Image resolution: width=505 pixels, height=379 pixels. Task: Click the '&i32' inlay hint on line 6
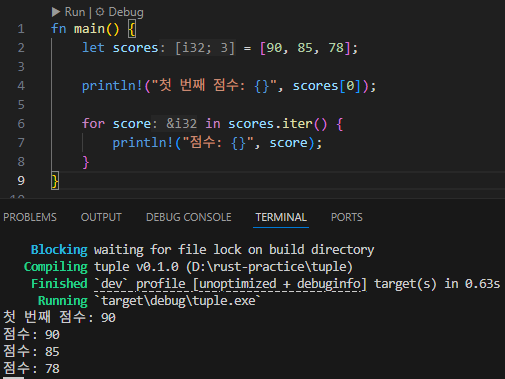pyautogui.click(x=182, y=124)
